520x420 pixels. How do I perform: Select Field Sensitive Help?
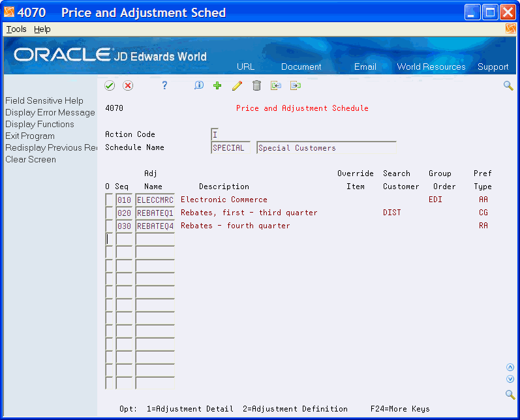tap(44, 100)
